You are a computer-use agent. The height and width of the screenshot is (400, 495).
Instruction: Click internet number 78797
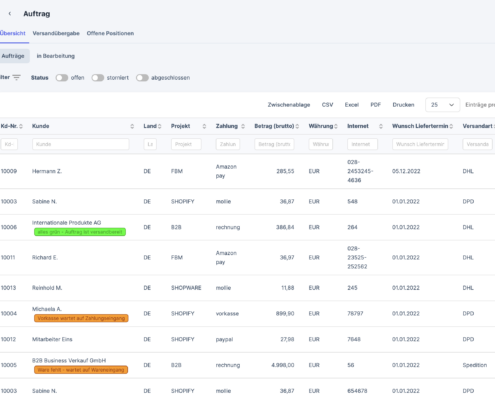355,313
